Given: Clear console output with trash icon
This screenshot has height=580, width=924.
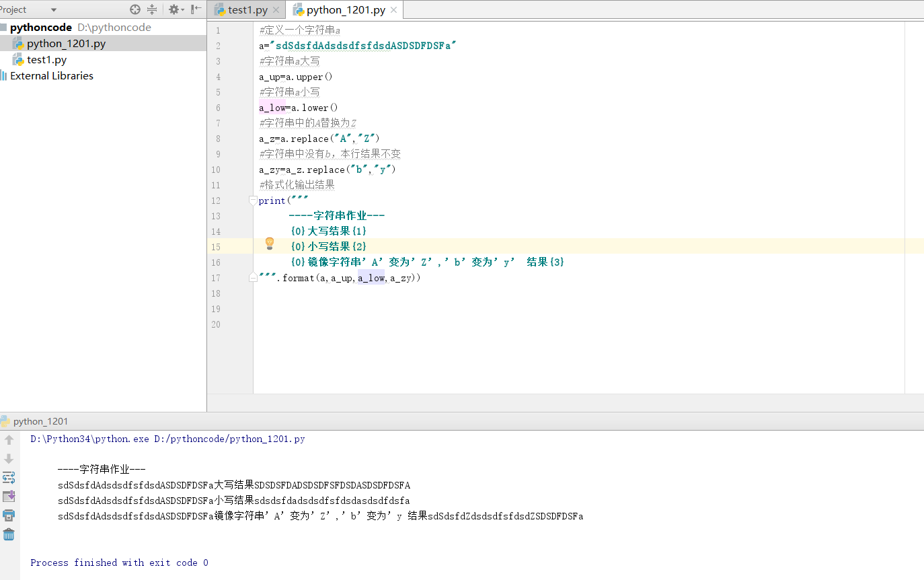Looking at the screenshot, I should tap(9, 535).
